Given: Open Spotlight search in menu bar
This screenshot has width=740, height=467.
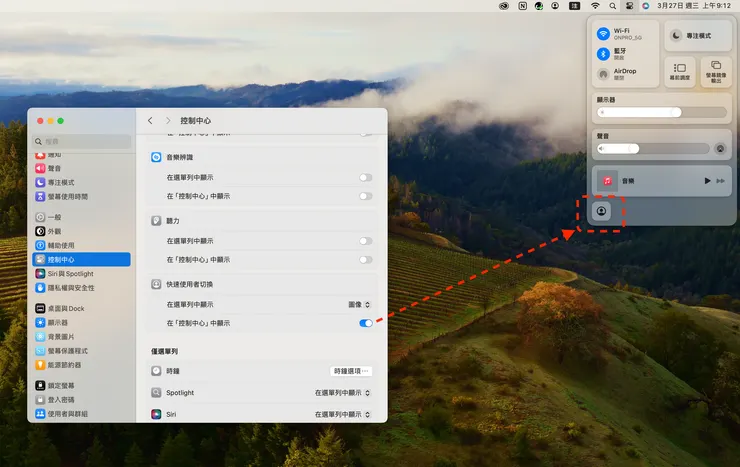Looking at the screenshot, I should [x=612, y=6].
